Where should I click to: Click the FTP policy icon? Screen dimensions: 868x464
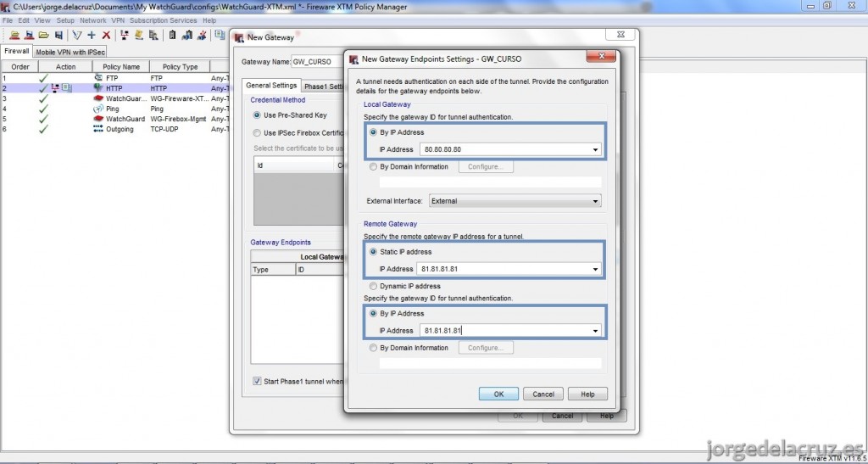coord(98,78)
